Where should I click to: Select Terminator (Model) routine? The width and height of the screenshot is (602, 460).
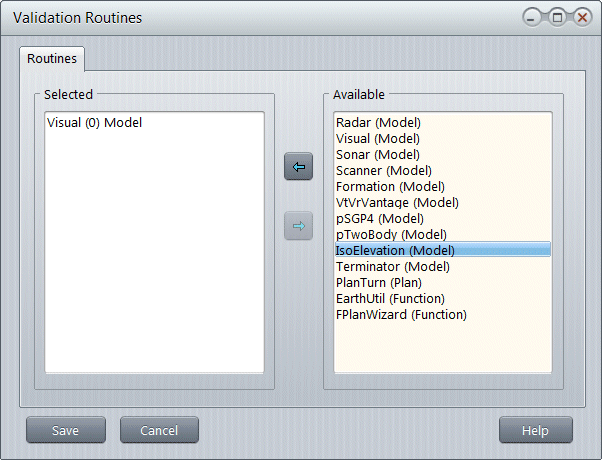click(392, 267)
